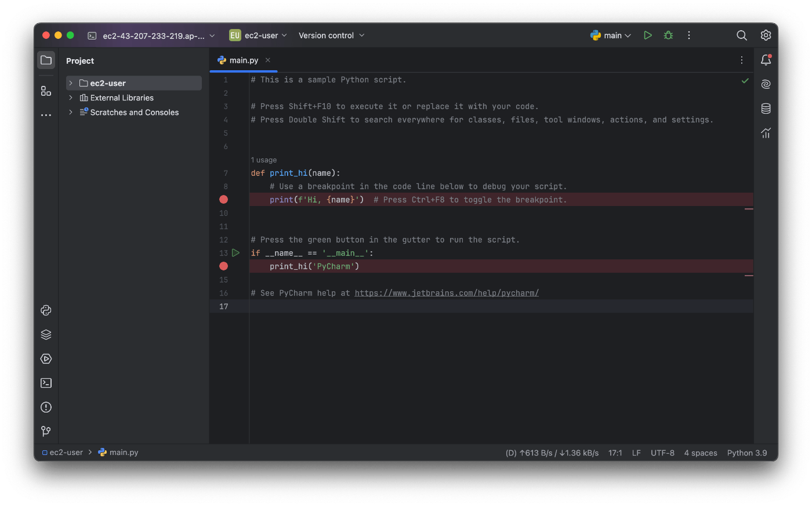Change UTF-8 file encoding in status bar
Viewport: 812px width, 506px height.
[x=662, y=453]
